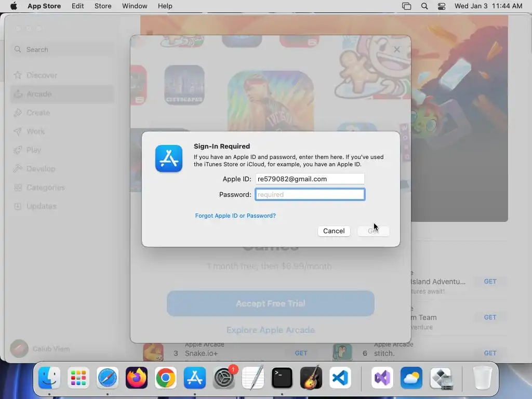Screen dimensions: 532x399
Task: Select Arcade in the sidebar
Action: pyautogui.click(x=62, y=94)
